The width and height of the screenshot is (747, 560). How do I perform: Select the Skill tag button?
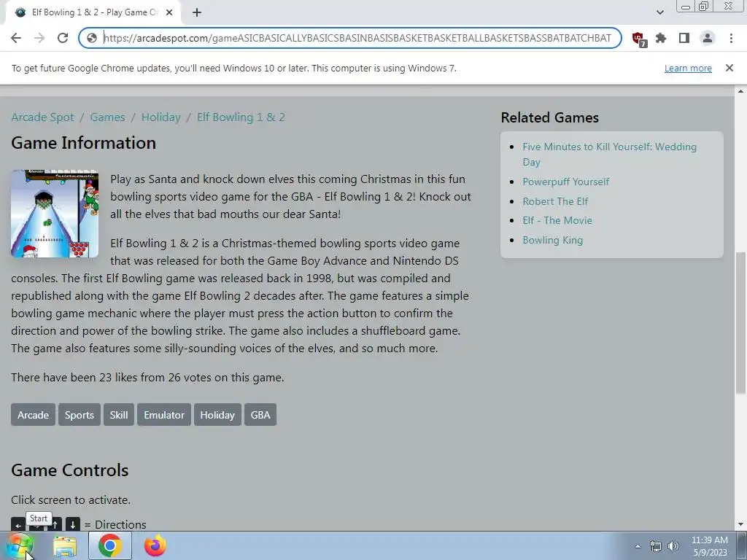pos(119,415)
